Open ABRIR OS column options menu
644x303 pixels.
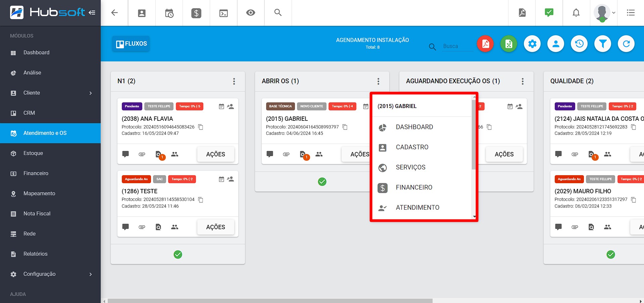[x=378, y=81]
